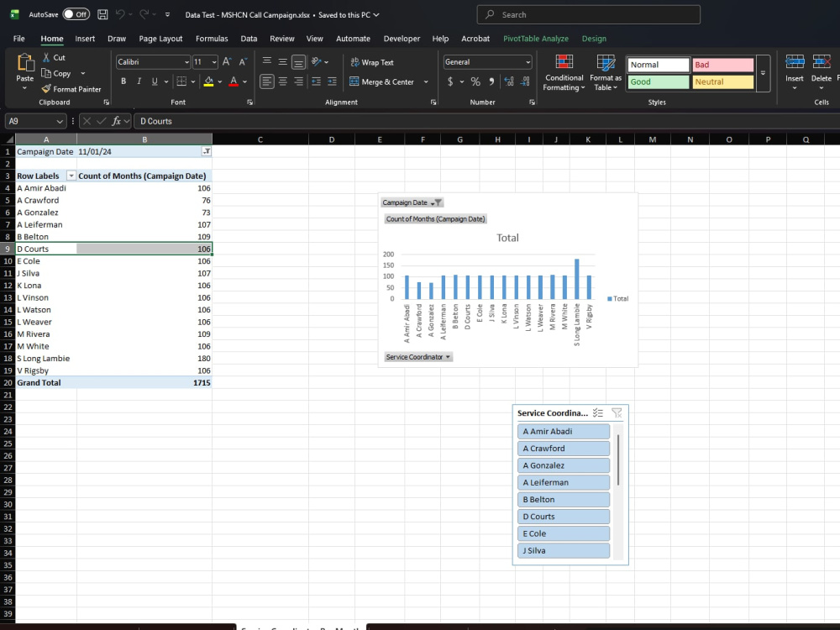This screenshot has width=840, height=630.
Task: Increase font size with larger A icon
Action: 227,61
